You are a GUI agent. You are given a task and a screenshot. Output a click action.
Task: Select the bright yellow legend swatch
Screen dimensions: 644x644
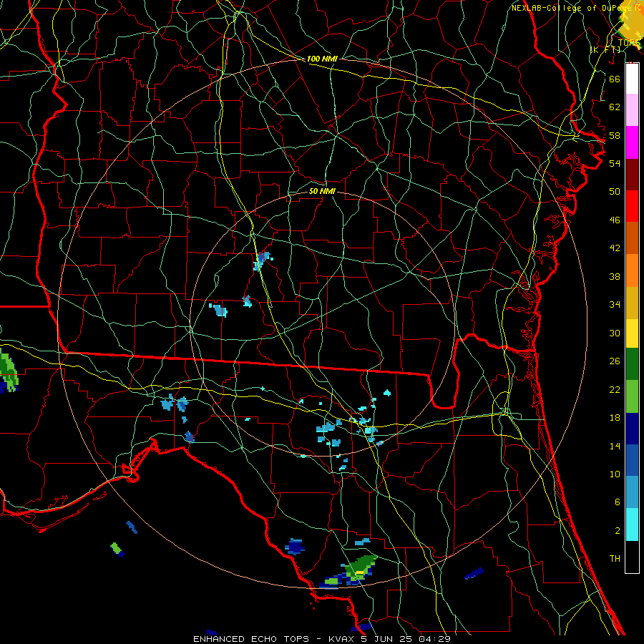[x=632, y=333]
